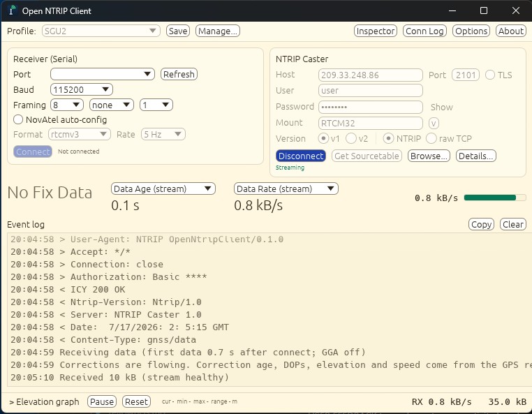Refresh the serial port list
The width and height of the screenshot is (532, 414).
coord(179,74)
